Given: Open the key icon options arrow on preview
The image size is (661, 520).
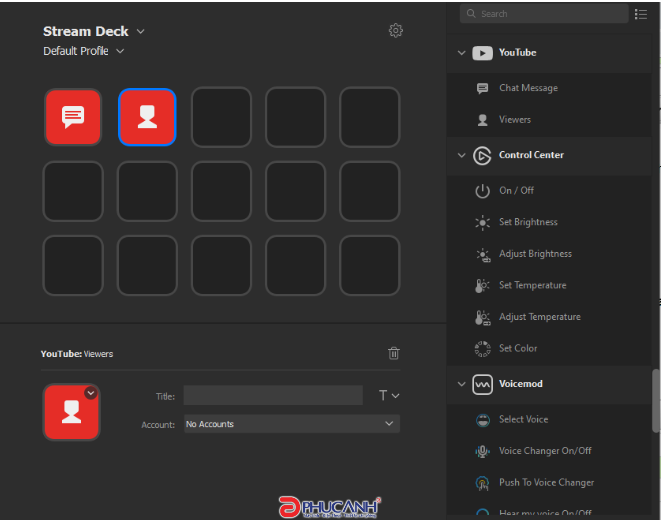Looking at the screenshot, I should pos(91,393).
